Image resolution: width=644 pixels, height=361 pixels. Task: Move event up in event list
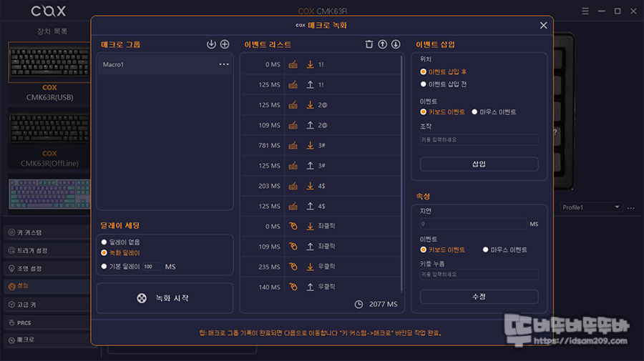382,44
